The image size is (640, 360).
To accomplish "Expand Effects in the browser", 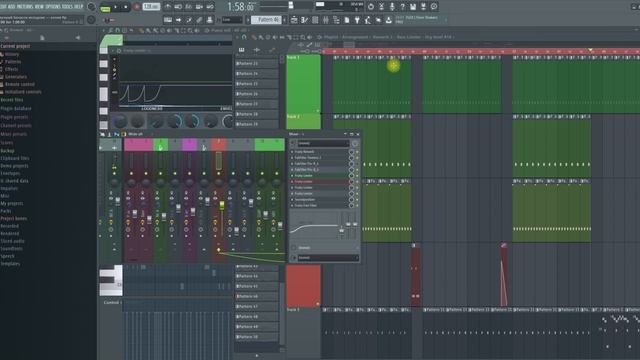I will point(11,69).
